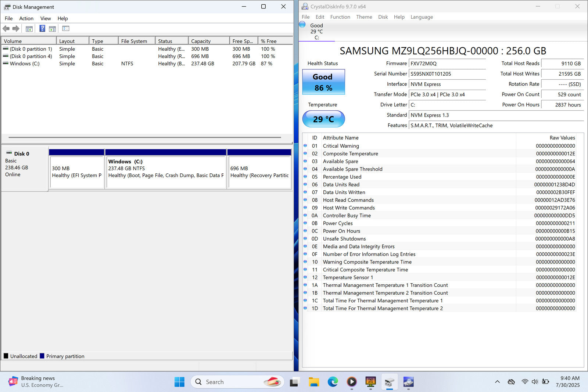This screenshot has width=588, height=392.
Task: Select Host Read Commands attribute row
Action: (x=440, y=200)
